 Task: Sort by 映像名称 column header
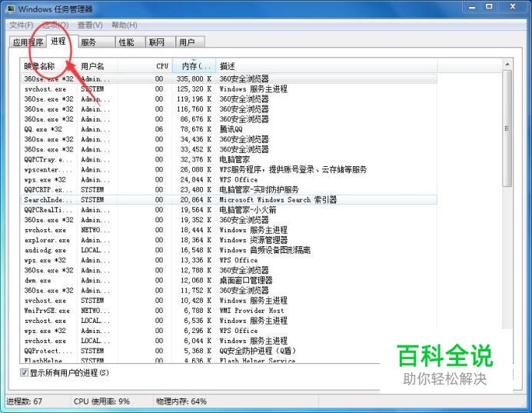point(49,66)
